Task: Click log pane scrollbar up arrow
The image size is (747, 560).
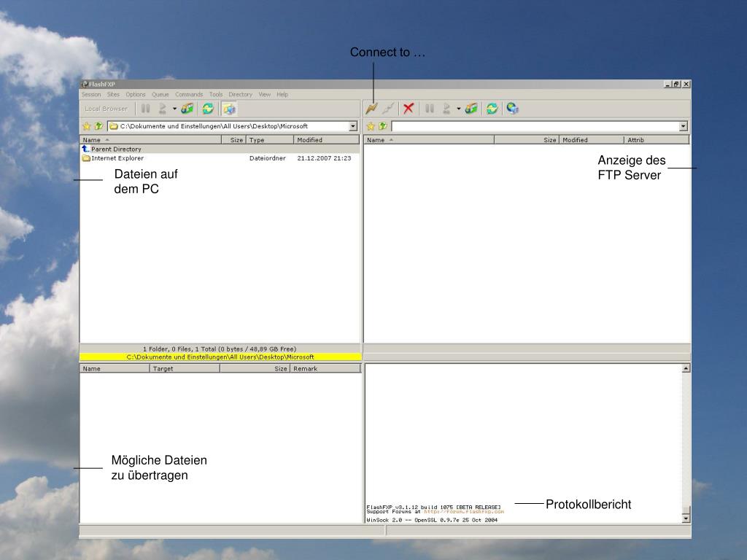Action: (x=686, y=368)
